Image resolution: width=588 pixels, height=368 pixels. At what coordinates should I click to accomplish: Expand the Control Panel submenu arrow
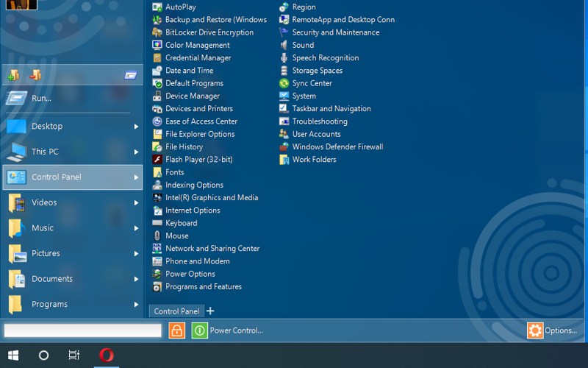(136, 177)
